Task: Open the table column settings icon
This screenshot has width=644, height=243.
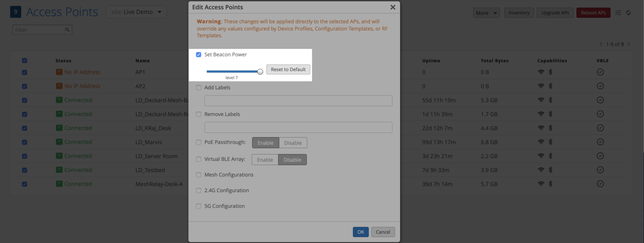Action: click(x=618, y=13)
